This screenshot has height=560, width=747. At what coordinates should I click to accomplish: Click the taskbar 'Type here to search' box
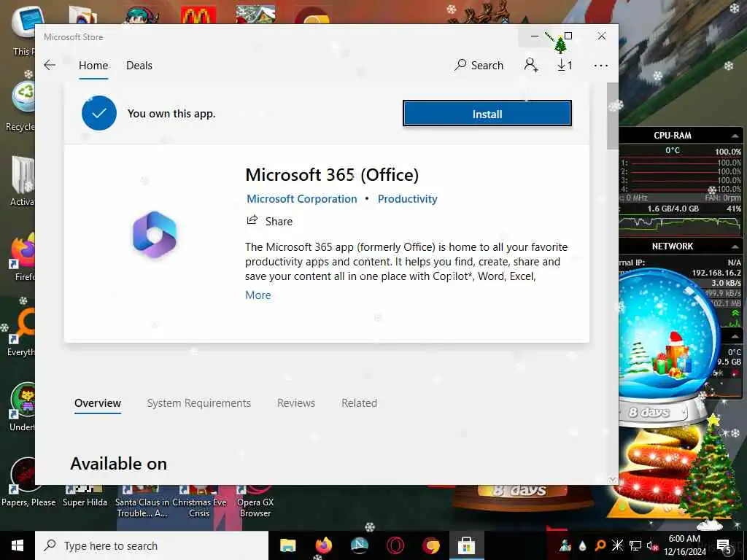(x=152, y=545)
